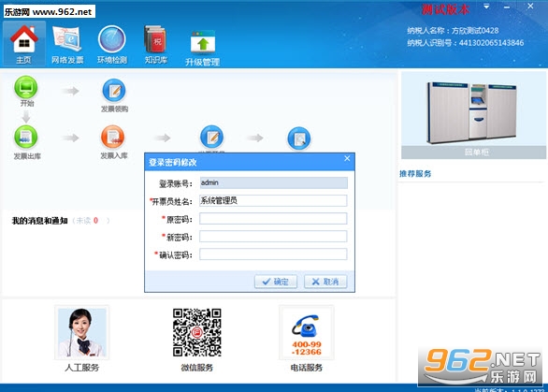Open the 知识库 knowledge base
This screenshot has height=392, width=548.
pyautogui.click(x=156, y=44)
